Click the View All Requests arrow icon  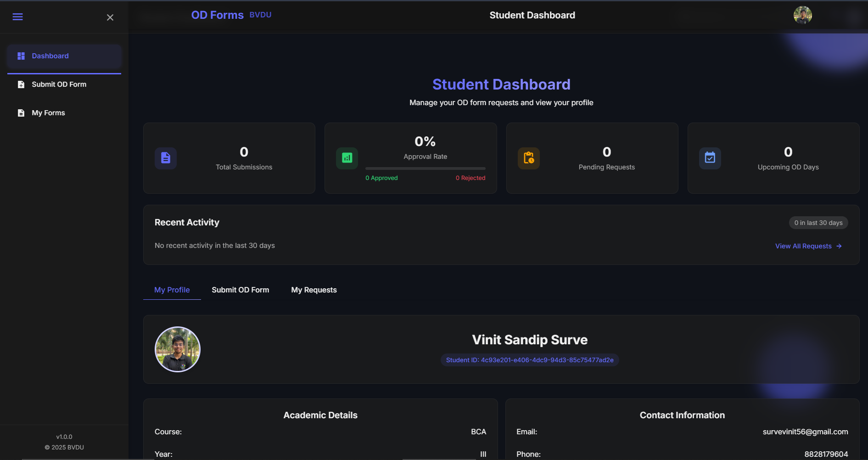[839, 246]
